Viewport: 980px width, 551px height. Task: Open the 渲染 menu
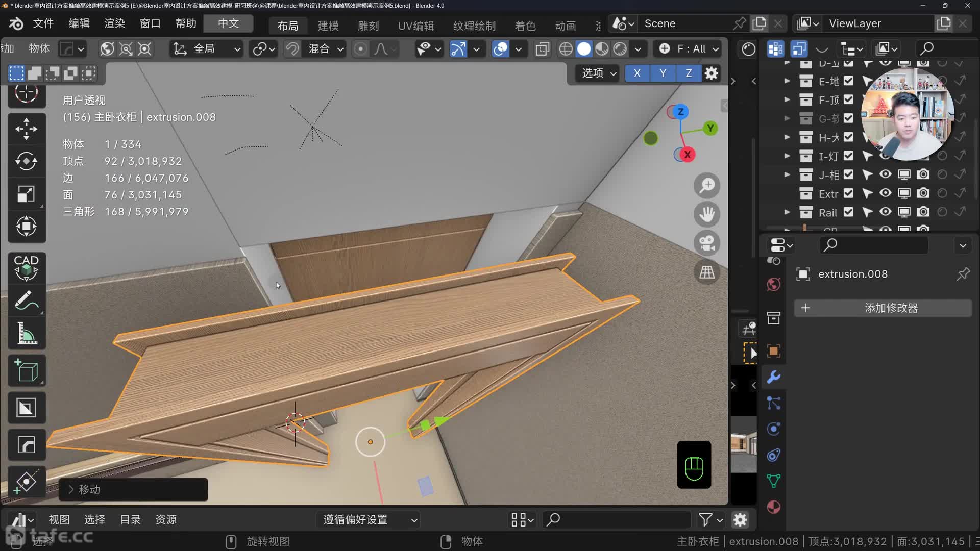coord(114,23)
